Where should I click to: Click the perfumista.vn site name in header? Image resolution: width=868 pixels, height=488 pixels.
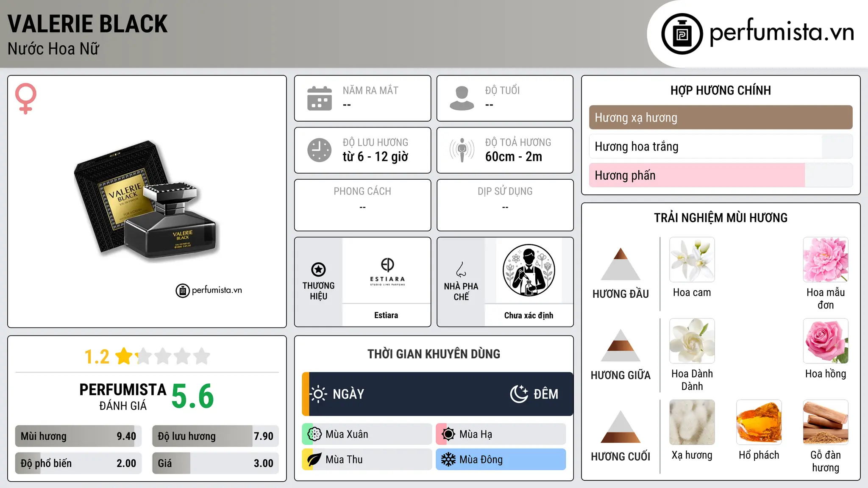(782, 32)
